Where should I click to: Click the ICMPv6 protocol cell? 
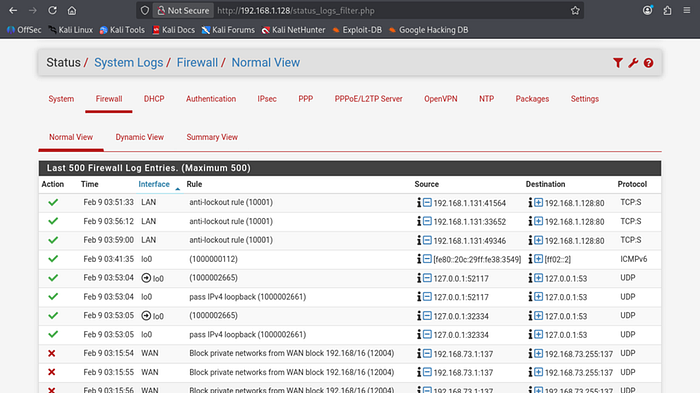tap(633, 259)
